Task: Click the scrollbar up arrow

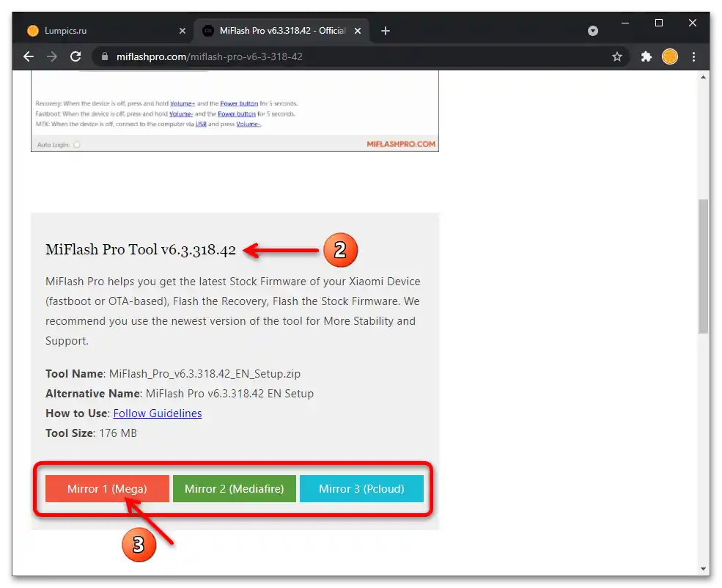Action: pyautogui.click(x=703, y=77)
